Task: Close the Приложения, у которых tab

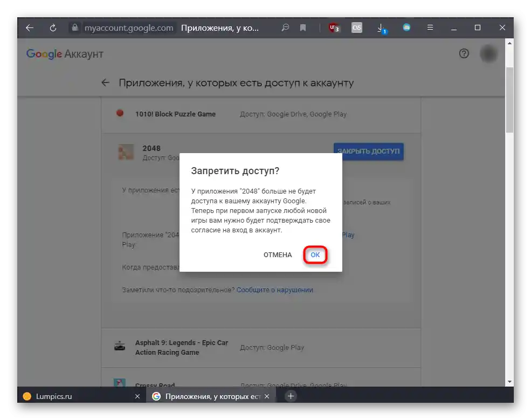Action: point(267,396)
